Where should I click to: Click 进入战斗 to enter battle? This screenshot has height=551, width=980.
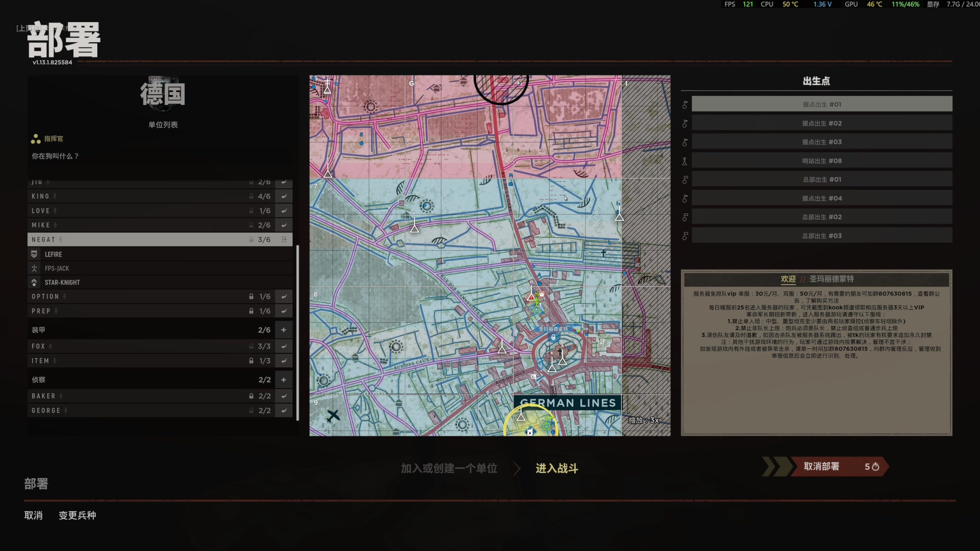coord(557,468)
